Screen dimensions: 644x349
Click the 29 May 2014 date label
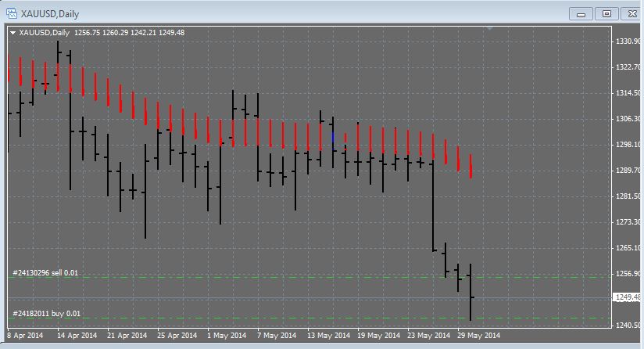coord(478,336)
